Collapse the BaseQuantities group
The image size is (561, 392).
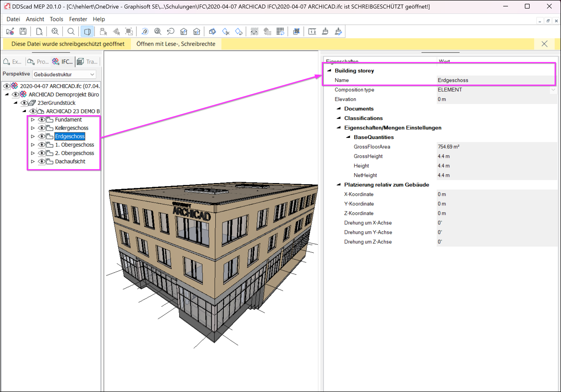[348, 137]
